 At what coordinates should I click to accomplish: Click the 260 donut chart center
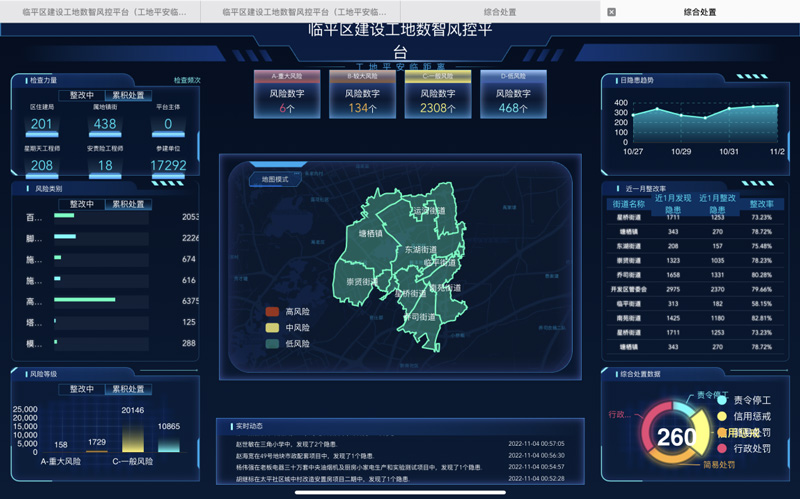pos(677,436)
